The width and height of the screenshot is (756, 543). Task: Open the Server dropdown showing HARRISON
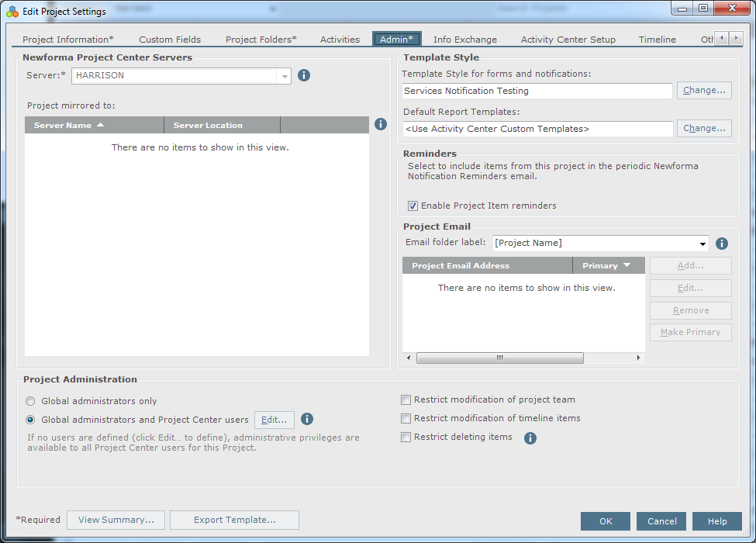[x=181, y=76]
